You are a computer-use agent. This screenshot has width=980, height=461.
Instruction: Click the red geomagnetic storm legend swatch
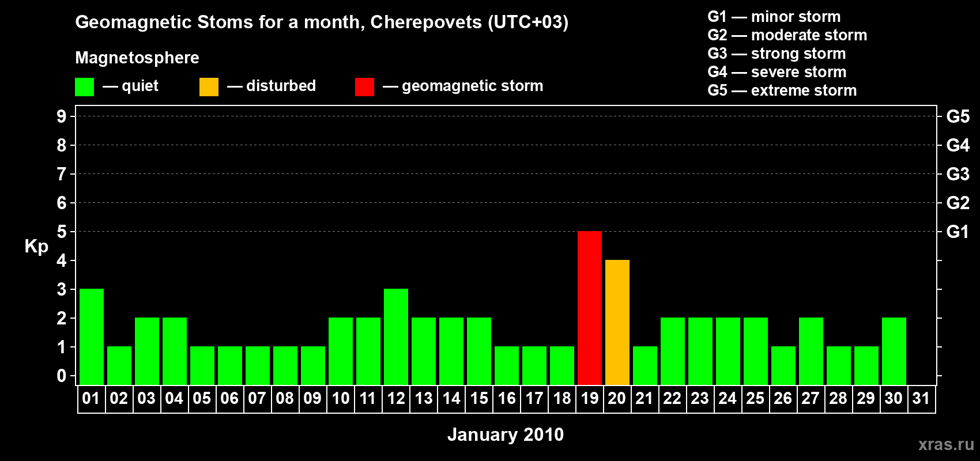tap(364, 87)
